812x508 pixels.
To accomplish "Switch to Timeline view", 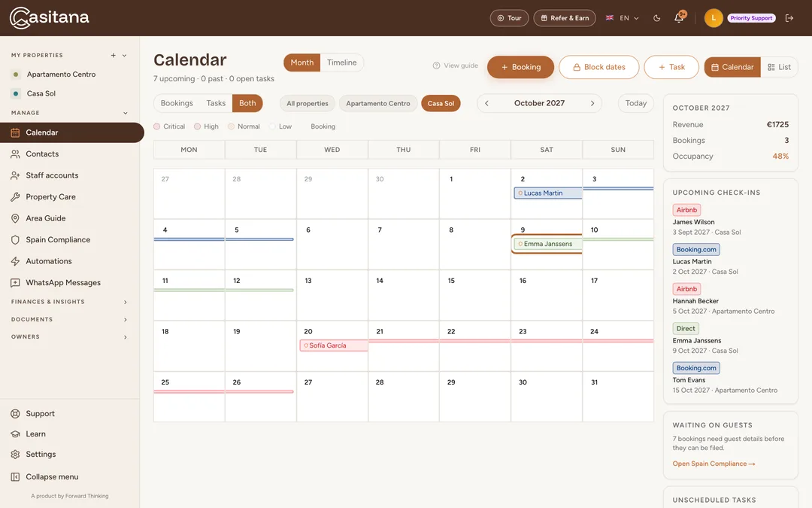I will (x=342, y=62).
